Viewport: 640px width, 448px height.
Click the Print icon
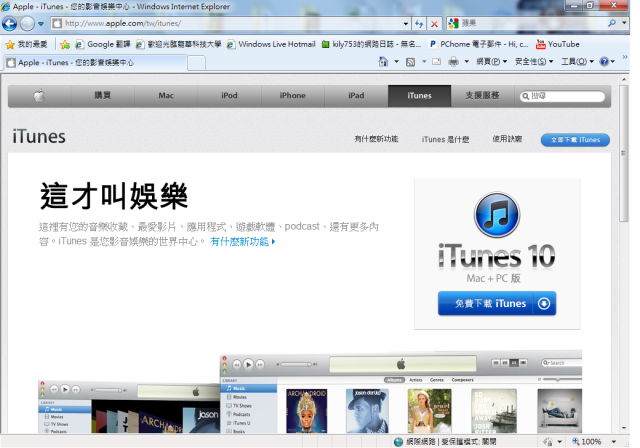pos(453,62)
